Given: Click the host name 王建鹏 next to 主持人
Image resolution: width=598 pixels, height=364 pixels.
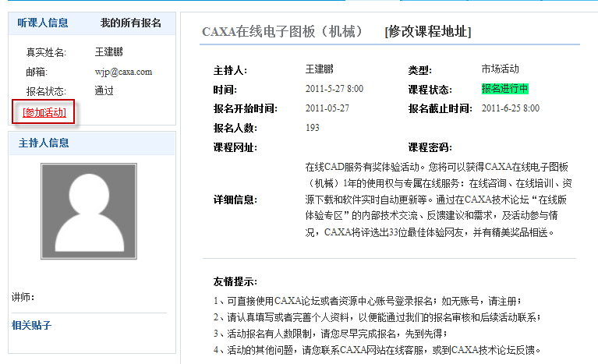Looking at the screenshot, I should tap(319, 69).
